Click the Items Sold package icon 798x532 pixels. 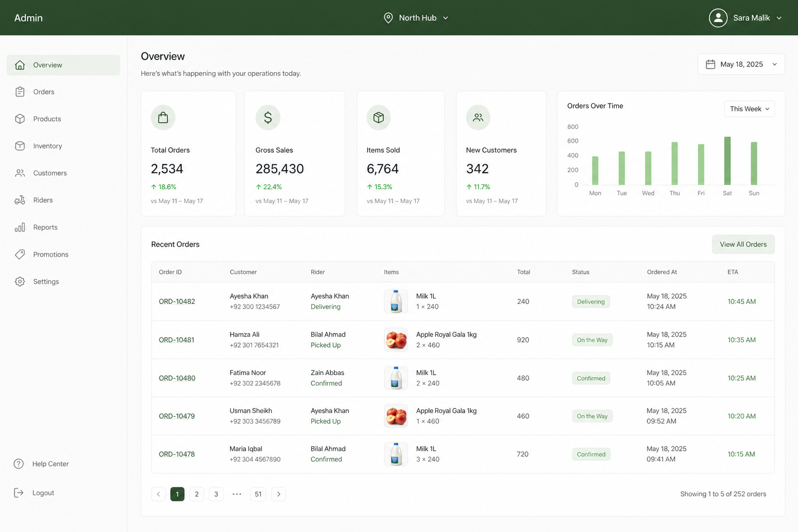pos(379,117)
